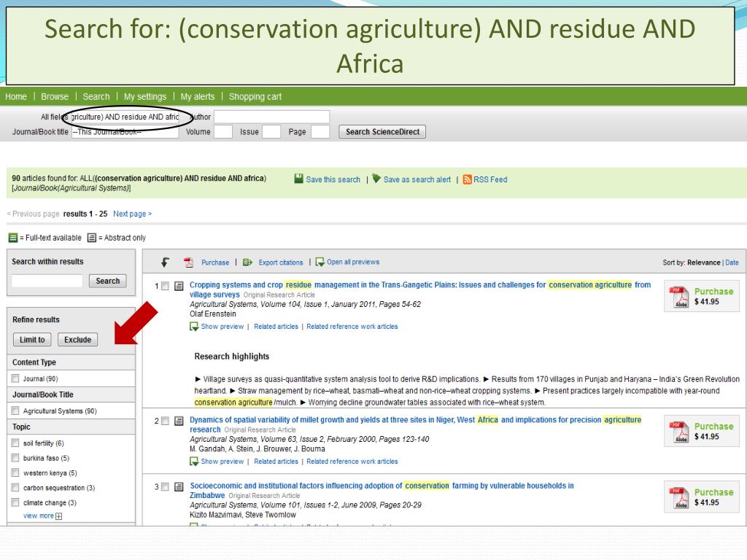Click the Save as search alert icon
Image resolution: width=747 pixels, height=560 pixels.
(376, 179)
